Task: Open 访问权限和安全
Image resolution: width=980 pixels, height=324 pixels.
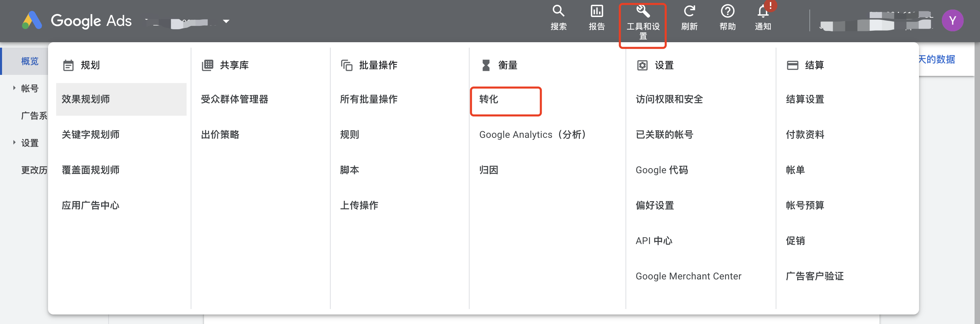Action: click(x=669, y=99)
